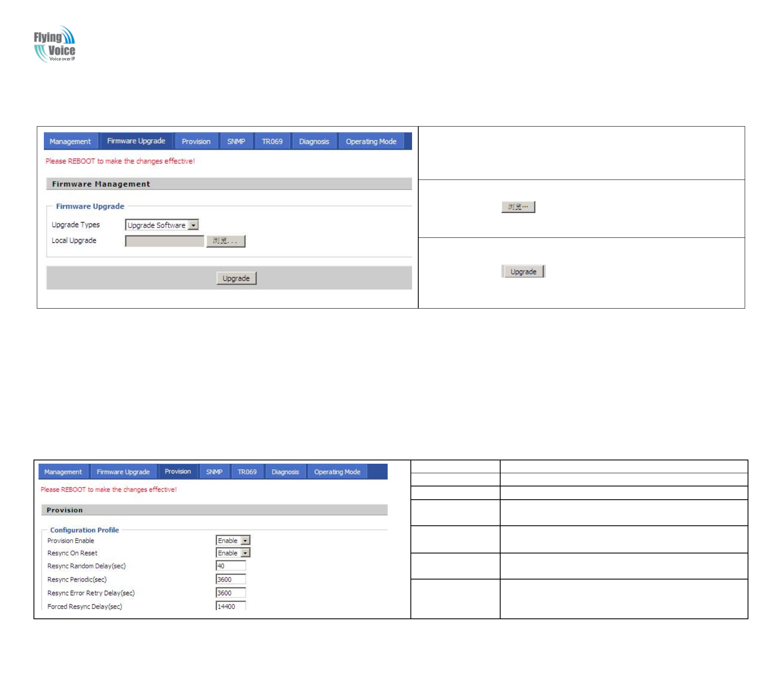Screen dimensions: 784x697
Task: Click the Local Upgrade file path field
Action: (x=165, y=241)
